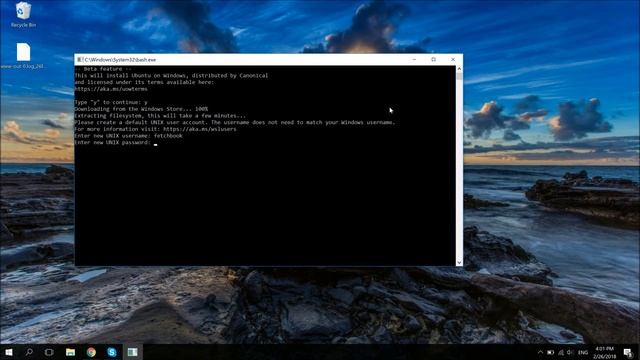
Task: Open Task View on the taskbar
Action: [x=49, y=352]
